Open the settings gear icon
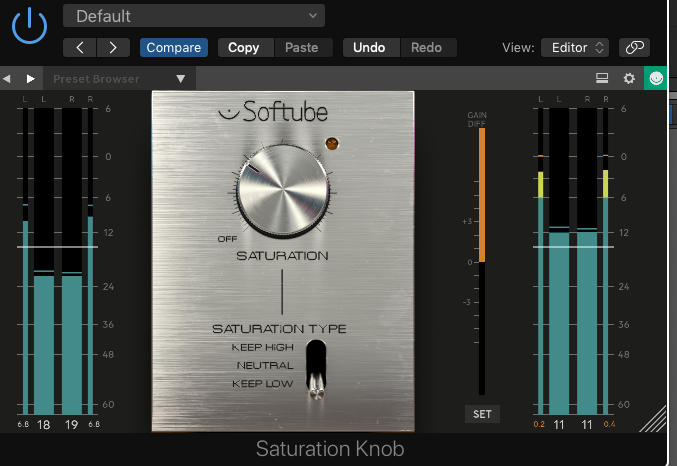 tap(629, 78)
